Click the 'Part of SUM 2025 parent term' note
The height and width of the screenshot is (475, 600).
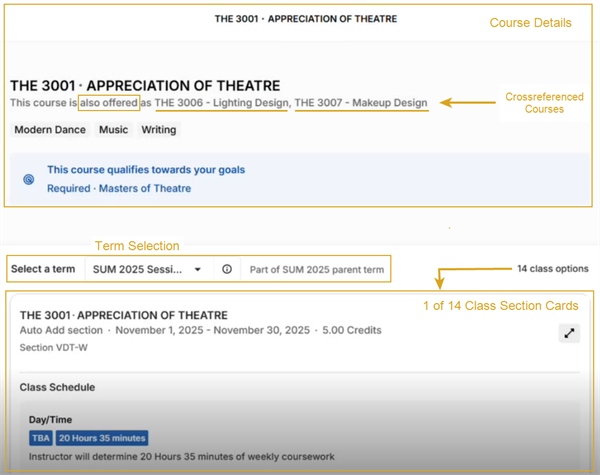[315, 269]
